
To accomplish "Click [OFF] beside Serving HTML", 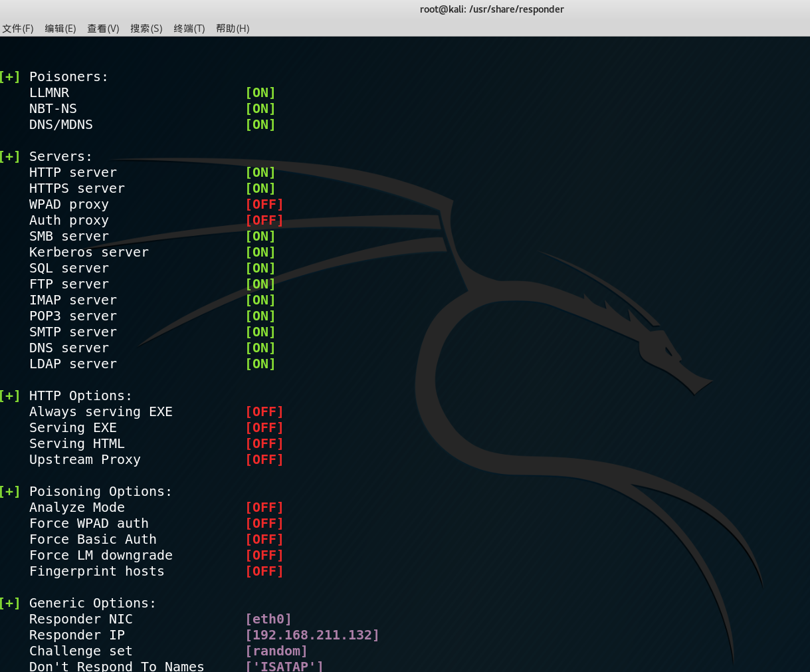I will (264, 444).
